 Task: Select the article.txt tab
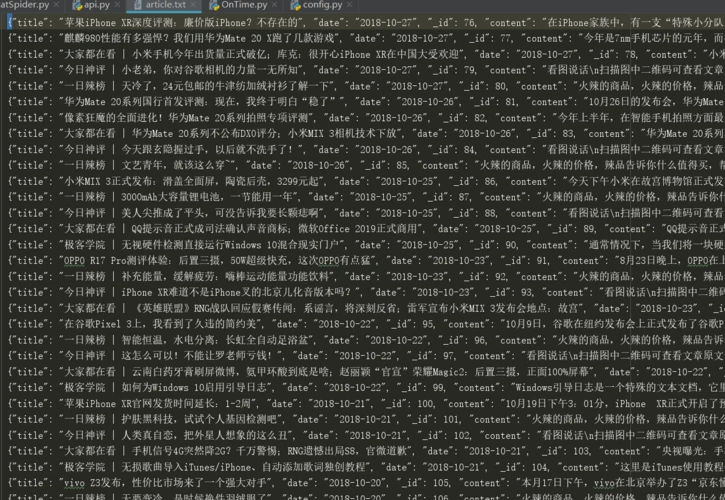coord(166,5)
